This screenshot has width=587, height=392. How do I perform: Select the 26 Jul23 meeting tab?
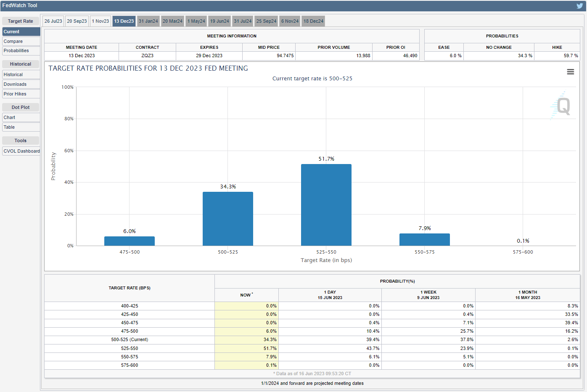[x=53, y=21]
